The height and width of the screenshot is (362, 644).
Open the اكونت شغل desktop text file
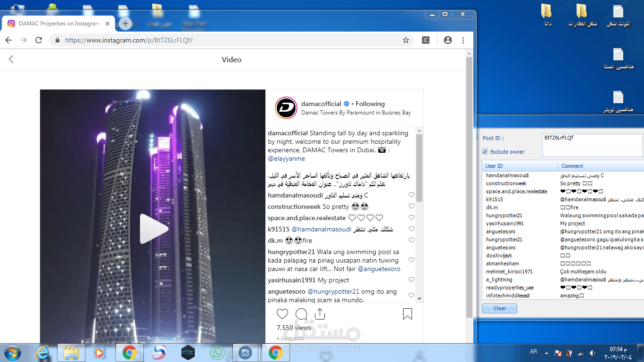click(x=618, y=15)
